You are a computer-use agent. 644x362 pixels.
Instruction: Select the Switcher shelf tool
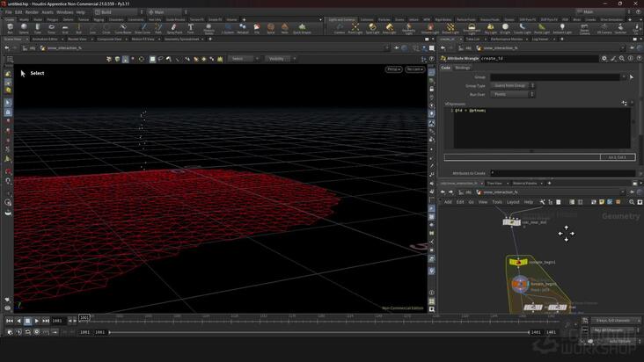click(620, 28)
